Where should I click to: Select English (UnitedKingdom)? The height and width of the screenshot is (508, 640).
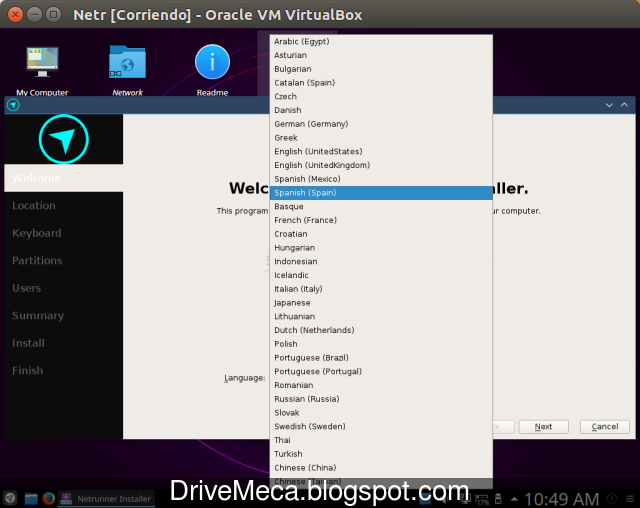[381, 165]
